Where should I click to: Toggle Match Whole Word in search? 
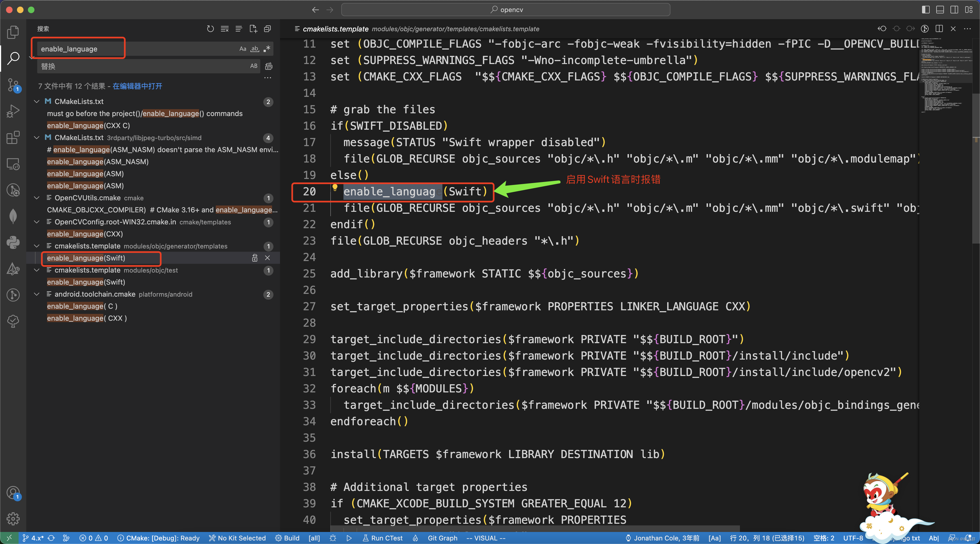click(255, 49)
